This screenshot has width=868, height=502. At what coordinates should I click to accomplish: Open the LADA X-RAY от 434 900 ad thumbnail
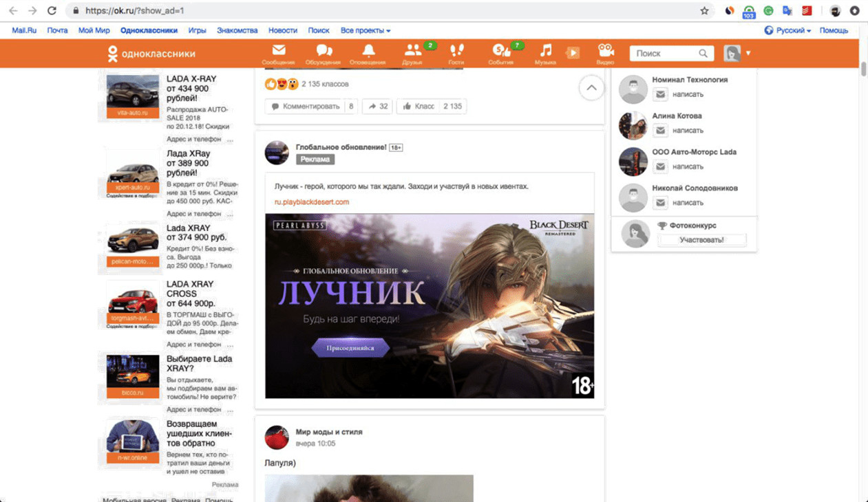click(x=133, y=96)
